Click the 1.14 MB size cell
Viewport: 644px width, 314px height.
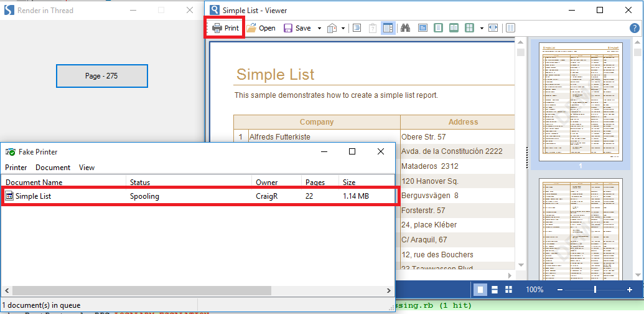coord(356,196)
